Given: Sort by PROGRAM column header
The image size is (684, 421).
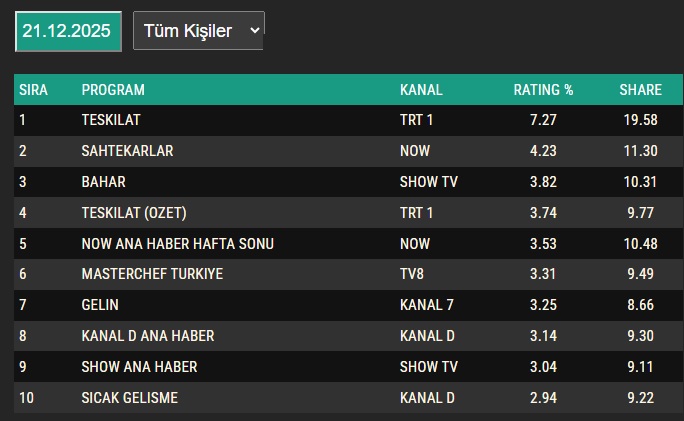Looking at the screenshot, I should [113, 90].
